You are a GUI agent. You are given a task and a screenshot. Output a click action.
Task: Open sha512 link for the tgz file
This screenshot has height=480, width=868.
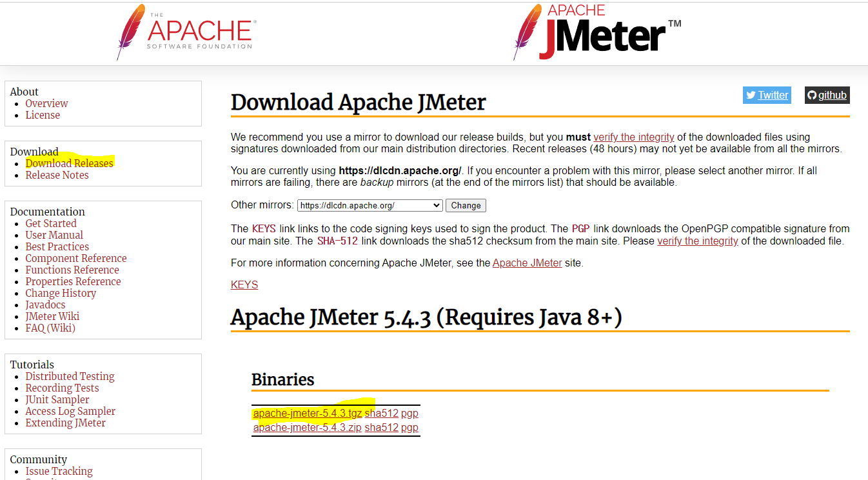381,413
